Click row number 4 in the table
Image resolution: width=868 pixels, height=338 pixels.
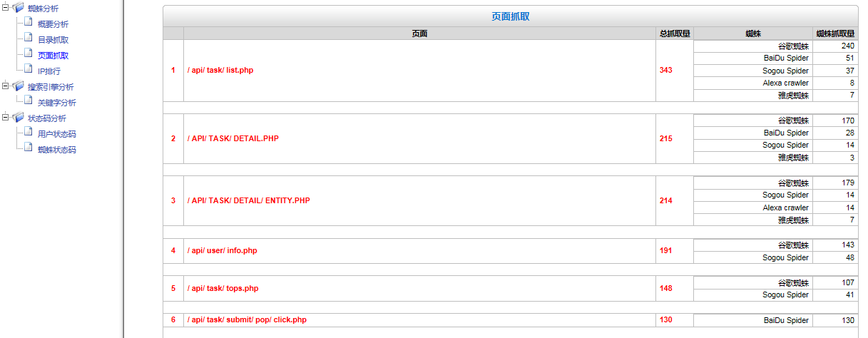[173, 251]
